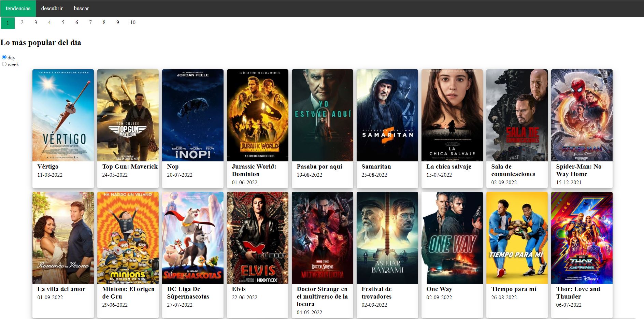
Task: Click the 'La chica salvaje' title
Action: pyautogui.click(x=448, y=166)
